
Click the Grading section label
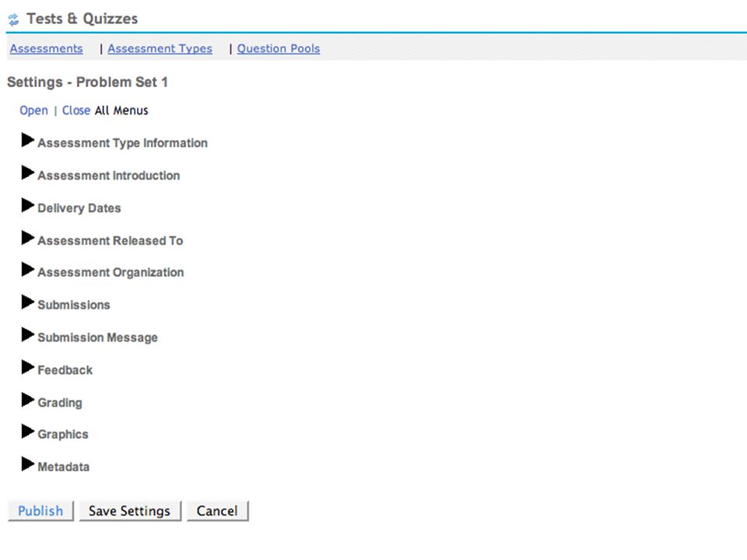coord(60,403)
